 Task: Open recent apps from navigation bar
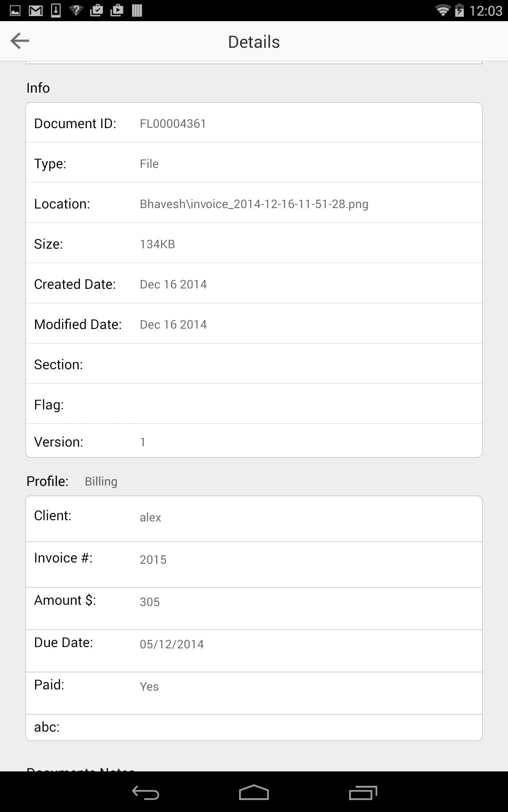click(363, 793)
